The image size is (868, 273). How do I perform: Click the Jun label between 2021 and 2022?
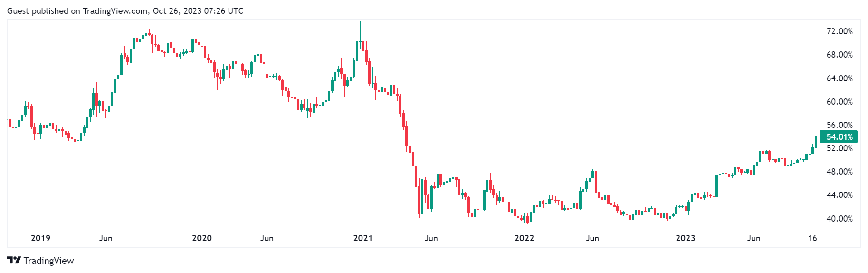(431, 238)
